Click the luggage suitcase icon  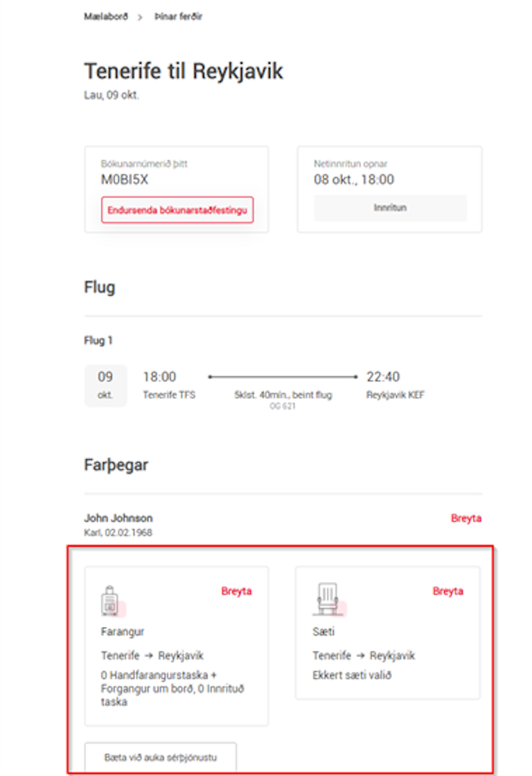click(x=111, y=601)
